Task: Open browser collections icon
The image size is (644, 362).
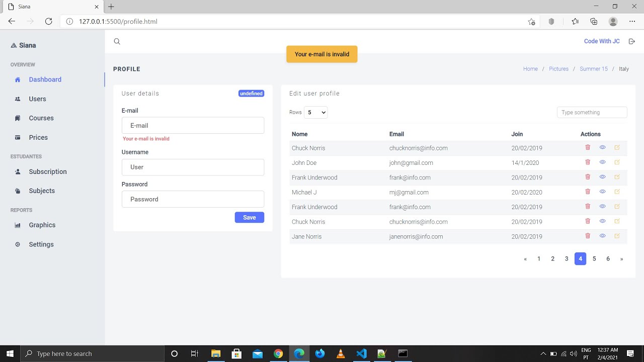Action: click(x=594, y=21)
